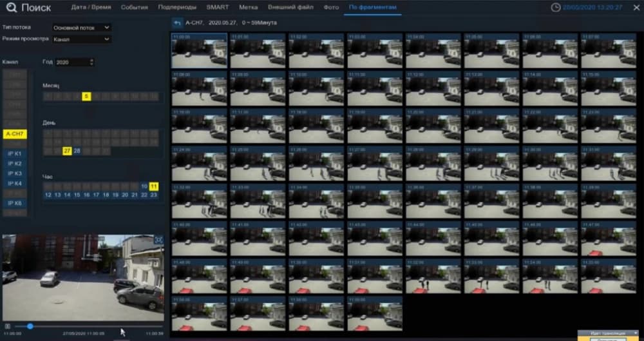Image resolution: width=644 pixels, height=341 pixels.
Task: Select month 5 in Месяц
Action: (86, 96)
